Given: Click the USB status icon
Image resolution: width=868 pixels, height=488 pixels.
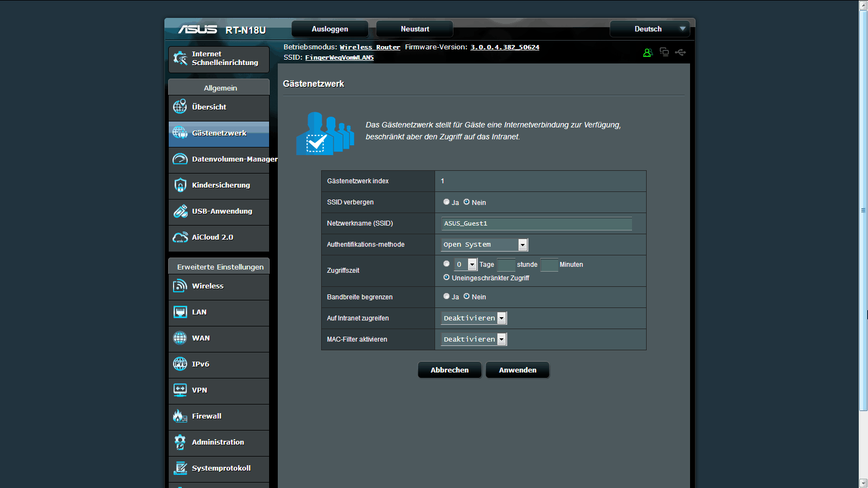Looking at the screenshot, I should (680, 52).
